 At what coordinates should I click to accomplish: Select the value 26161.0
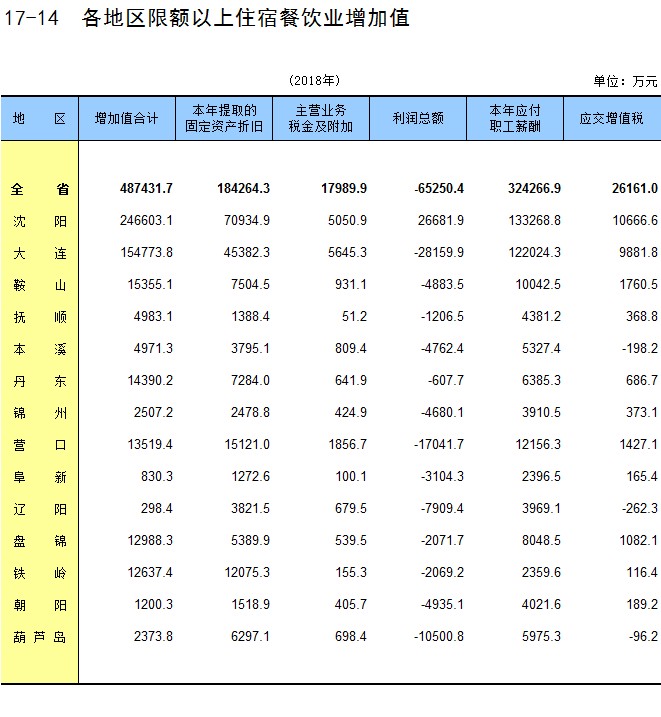click(635, 188)
